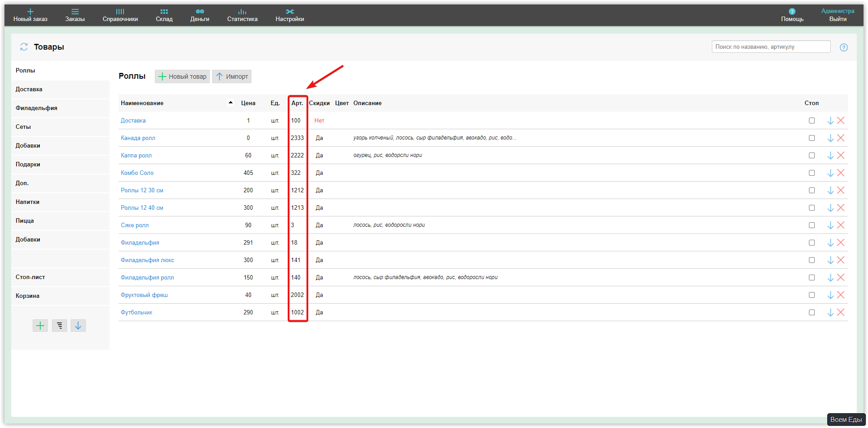Select the Стоп-лист category
Screen dimensions: 868x428
pyautogui.click(x=60, y=277)
